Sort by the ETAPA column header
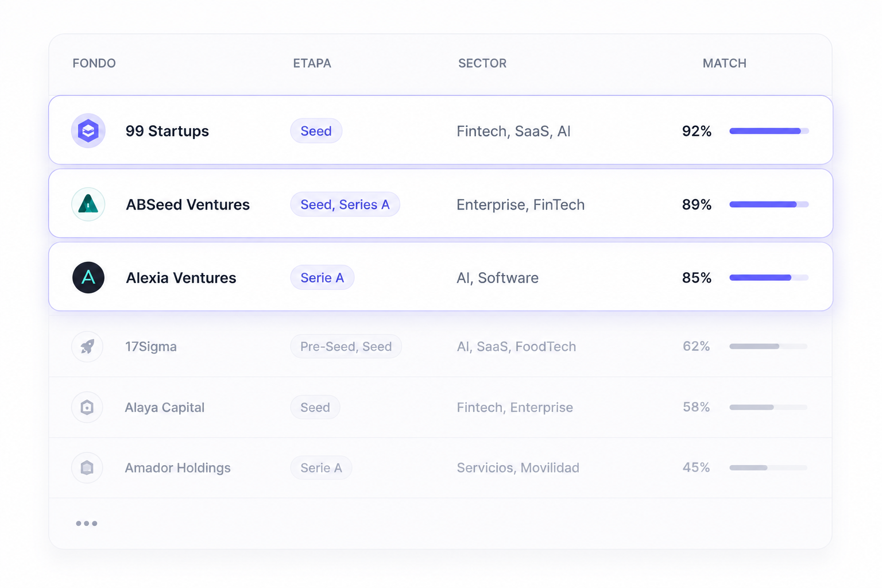This screenshot has width=882, height=588. (312, 63)
